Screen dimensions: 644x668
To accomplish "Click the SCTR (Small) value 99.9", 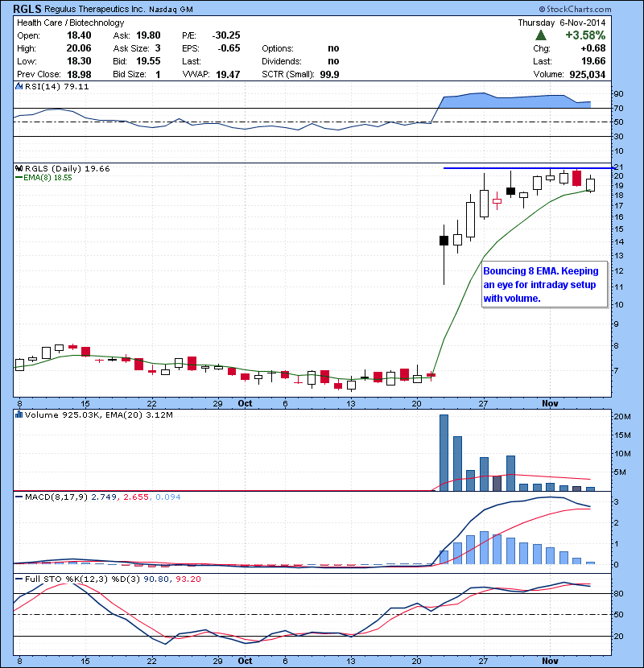I will click(329, 74).
